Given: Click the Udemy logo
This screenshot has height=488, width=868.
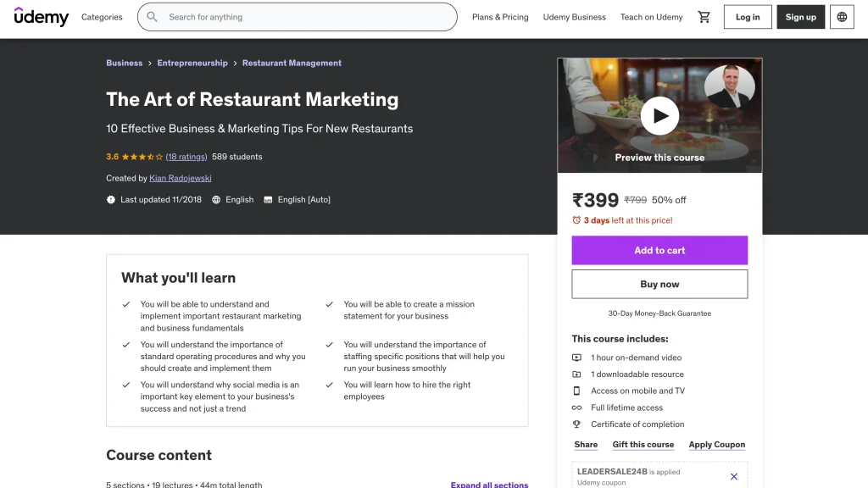Looking at the screenshot, I should [41, 17].
